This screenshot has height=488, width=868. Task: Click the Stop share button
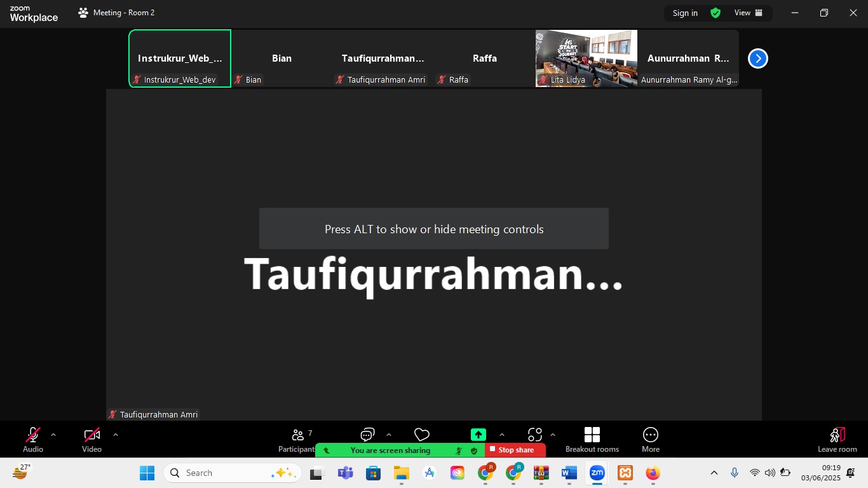tap(515, 450)
